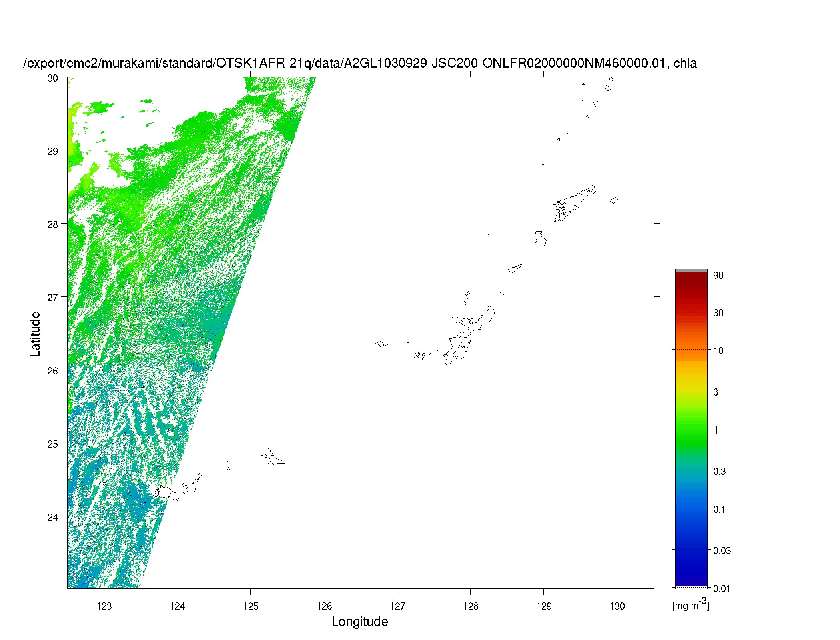Screen dimensions: 840x640
Task: Click latitude tick label 25
Action: pyautogui.click(x=53, y=444)
